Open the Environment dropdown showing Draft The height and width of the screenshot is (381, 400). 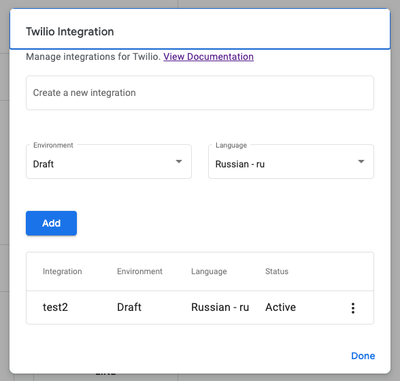[109, 162]
